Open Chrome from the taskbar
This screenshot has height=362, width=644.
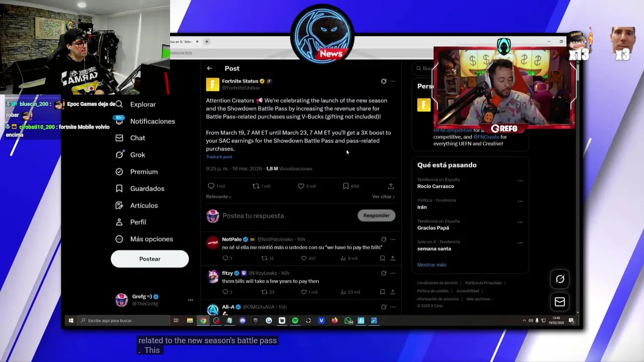coord(203,321)
